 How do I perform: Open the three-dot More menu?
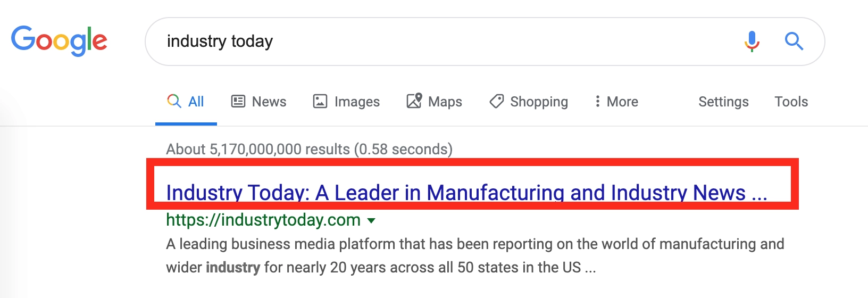click(x=598, y=101)
